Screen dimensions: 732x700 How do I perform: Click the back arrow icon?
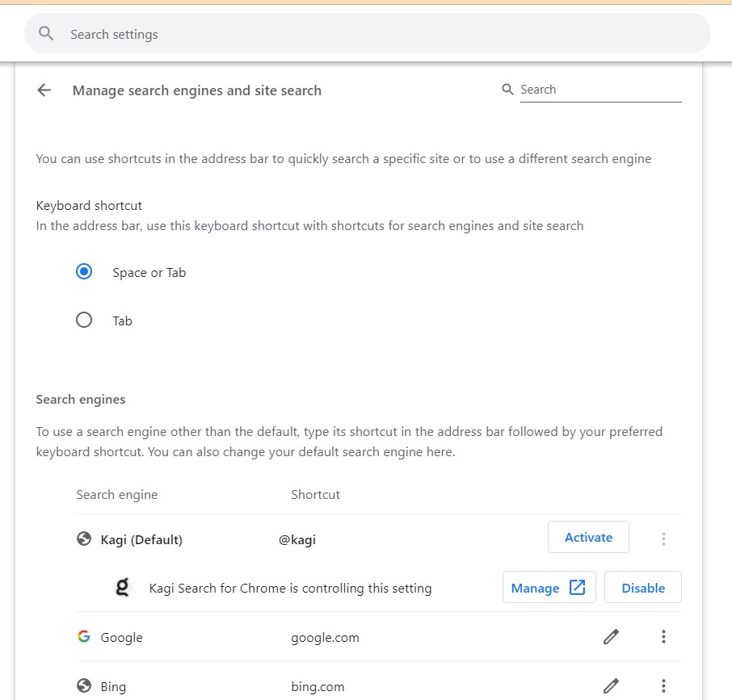pyautogui.click(x=44, y=90)
